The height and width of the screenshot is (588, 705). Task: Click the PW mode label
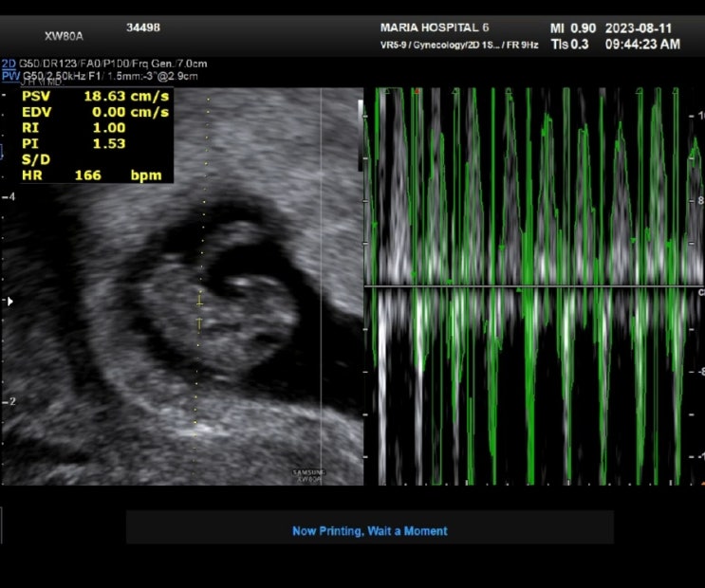click(x=10, y=76)
